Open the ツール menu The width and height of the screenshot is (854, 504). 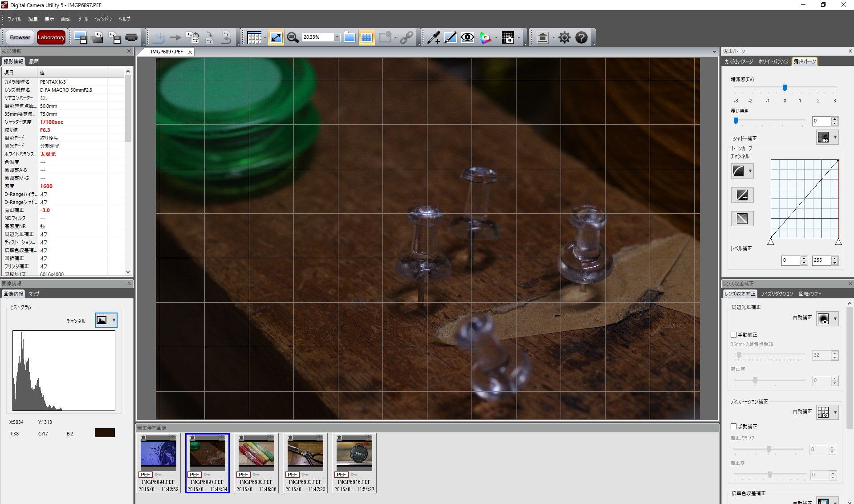coord(82,19)
